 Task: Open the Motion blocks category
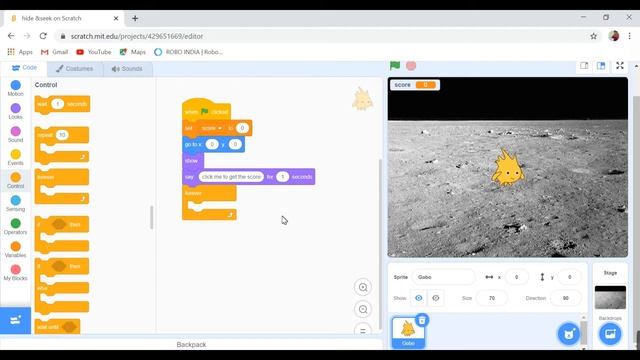pyautogui.click(x=16, y=88)
